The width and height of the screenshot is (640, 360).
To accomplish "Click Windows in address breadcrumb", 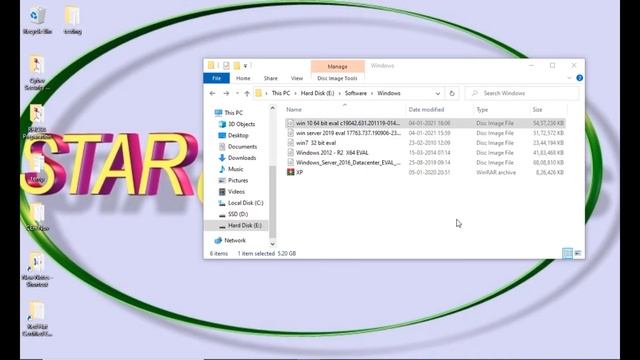I will 389,93.
